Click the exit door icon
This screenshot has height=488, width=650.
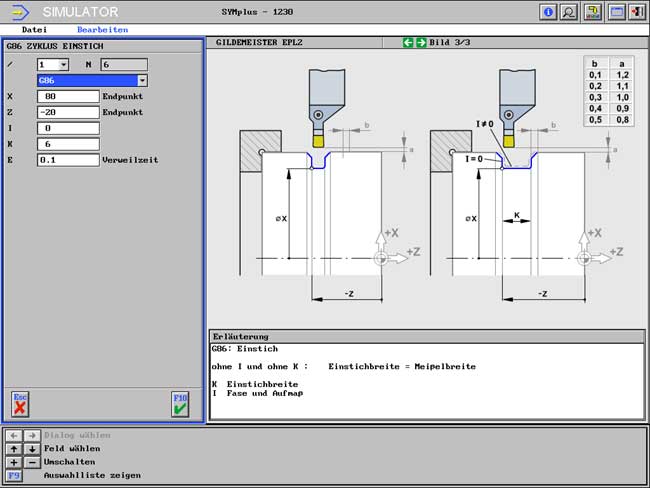[637, 12]
